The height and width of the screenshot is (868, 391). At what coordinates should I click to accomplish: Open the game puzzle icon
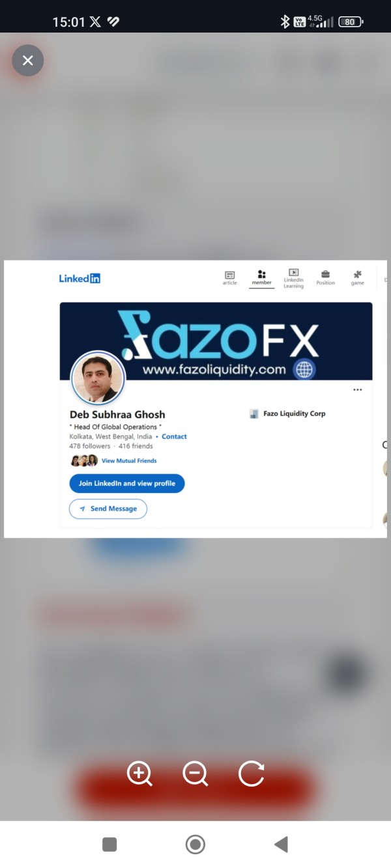pyautogui.click(x=357, y=278)
